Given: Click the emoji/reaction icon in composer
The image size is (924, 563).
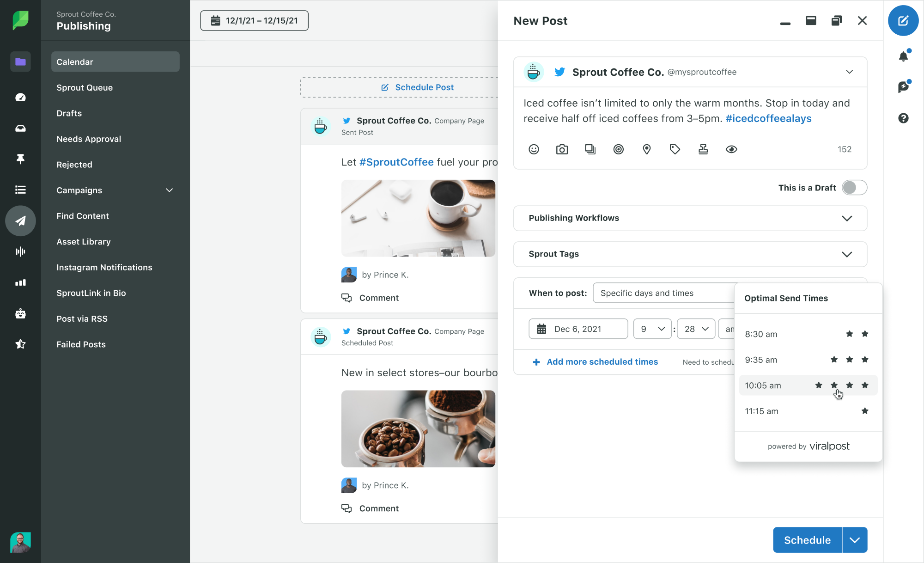Looking at the screenshot, I should 533,149.
